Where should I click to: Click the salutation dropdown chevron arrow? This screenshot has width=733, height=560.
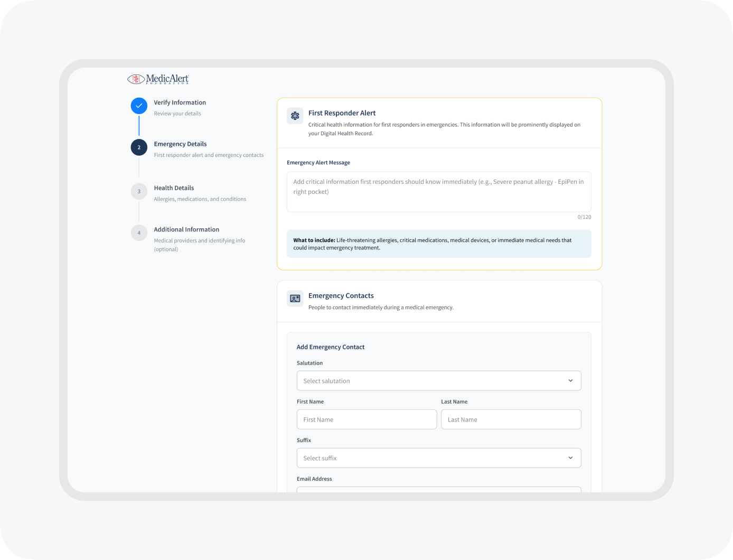pos(570,381)
